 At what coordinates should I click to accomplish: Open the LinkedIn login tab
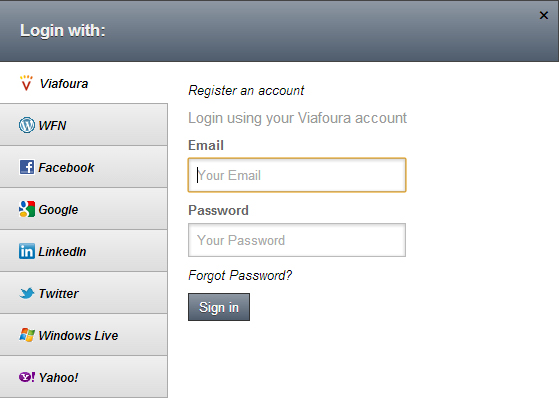83,251
